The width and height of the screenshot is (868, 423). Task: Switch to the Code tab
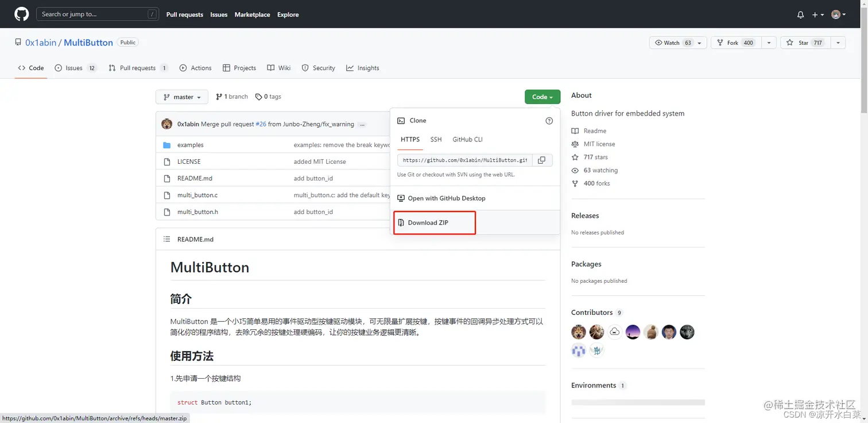point(31,68)
